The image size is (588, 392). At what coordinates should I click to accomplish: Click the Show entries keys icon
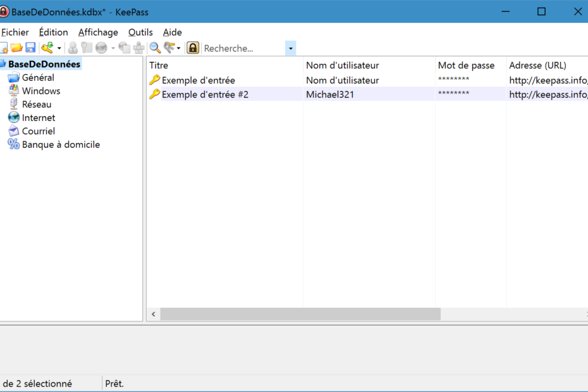[169, 48]
